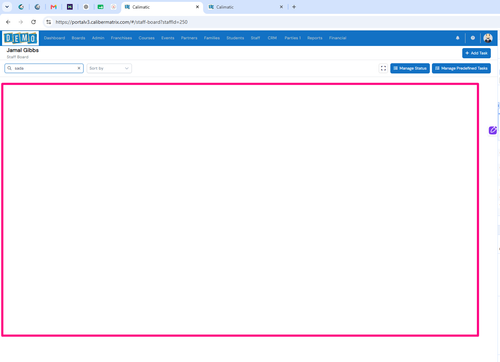Open a new browser tab
This screenshot has width=500, height=362.
294,7
